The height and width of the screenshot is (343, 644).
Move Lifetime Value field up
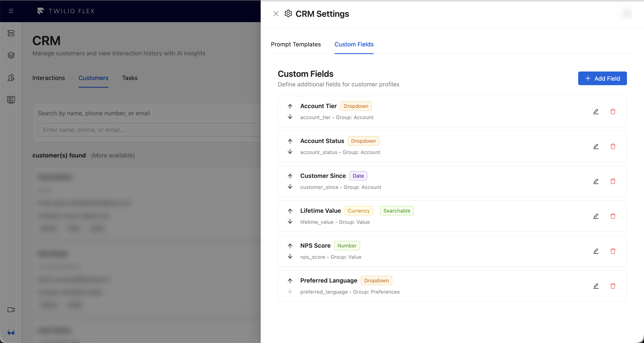pyautogui.click(x=290, y=211)
